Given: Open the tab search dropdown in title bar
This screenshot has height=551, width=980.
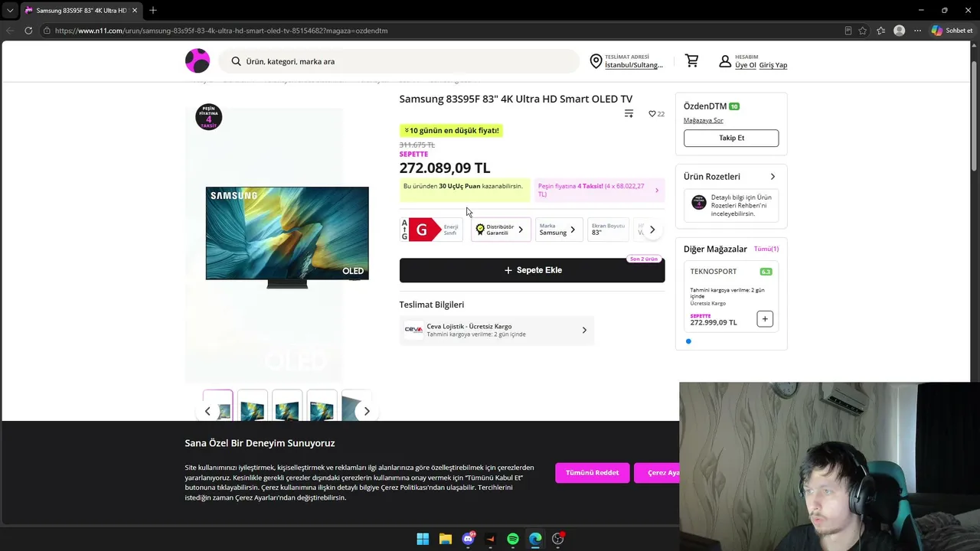Looking at the screenshot, I should (x=10, y=11).
